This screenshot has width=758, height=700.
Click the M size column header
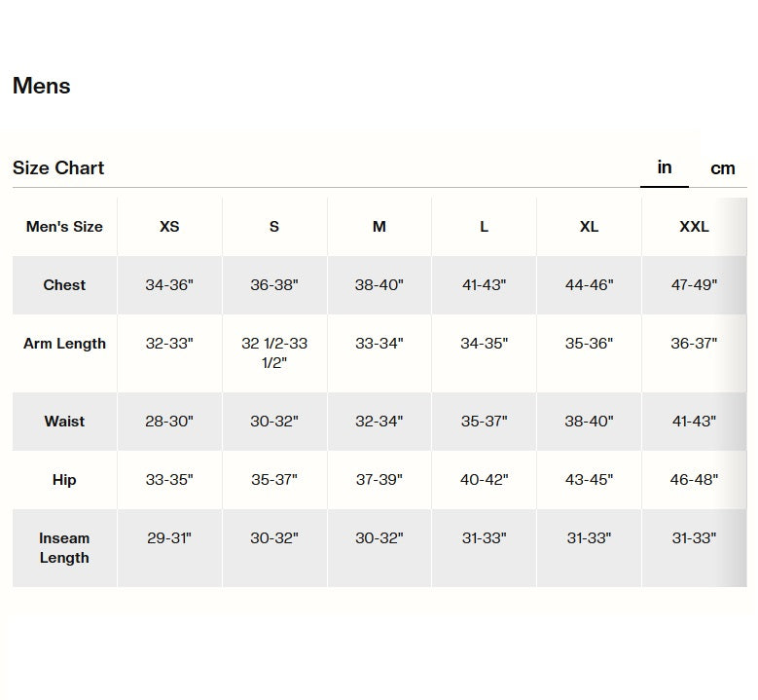point(379,227)
